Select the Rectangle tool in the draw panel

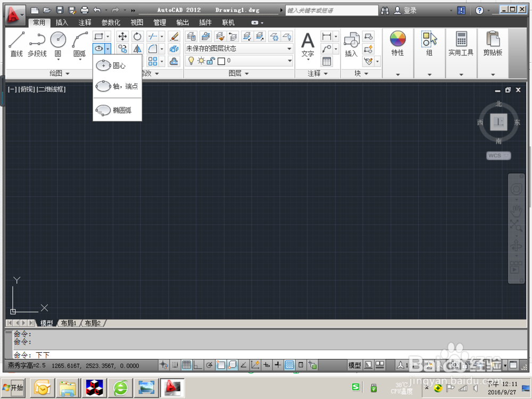pos(99,36)
